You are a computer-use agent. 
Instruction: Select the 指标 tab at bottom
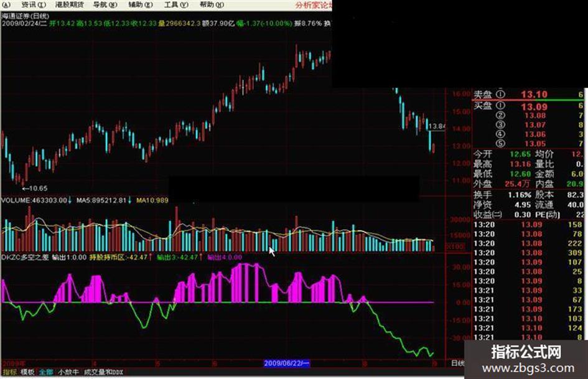[x=10, y=372]
